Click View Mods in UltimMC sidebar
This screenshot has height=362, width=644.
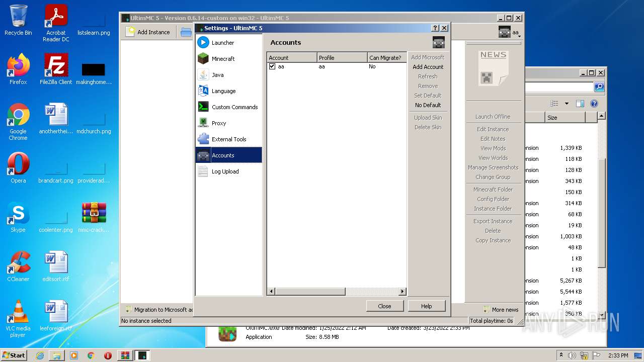click(x=493, y=148)
